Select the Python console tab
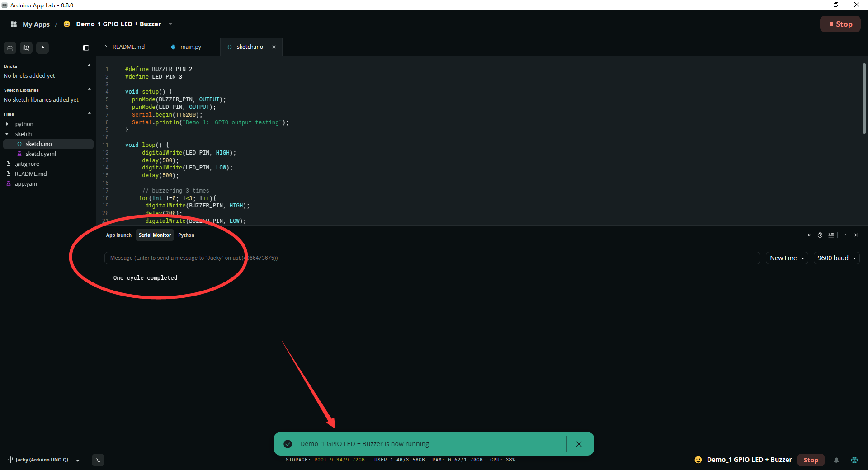Viewport: 868px width, 470px height. click(x=186, y=235)
